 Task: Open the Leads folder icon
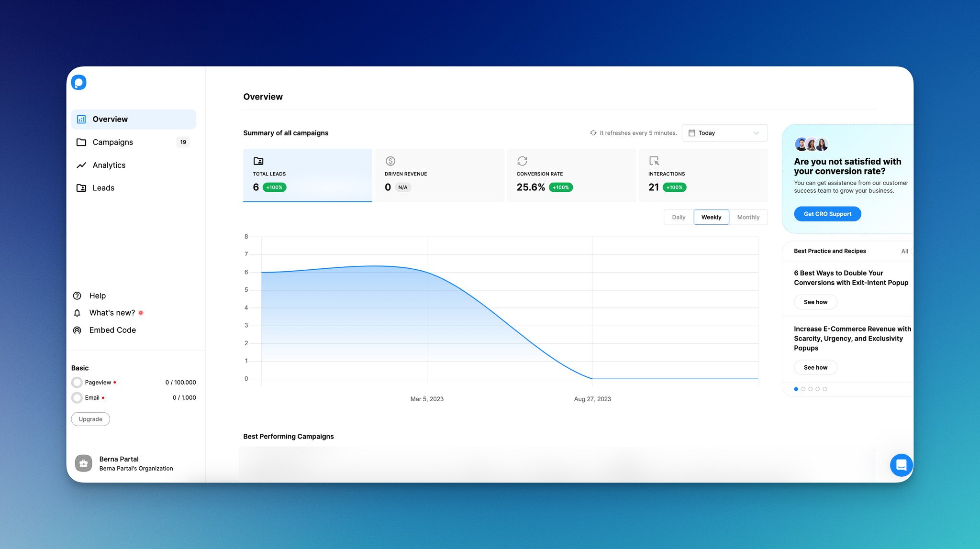(x=81, y=188)
